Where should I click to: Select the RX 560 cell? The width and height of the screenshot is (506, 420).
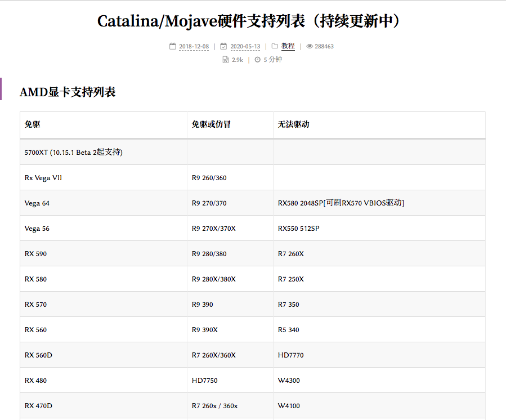(x=104, y=329)
